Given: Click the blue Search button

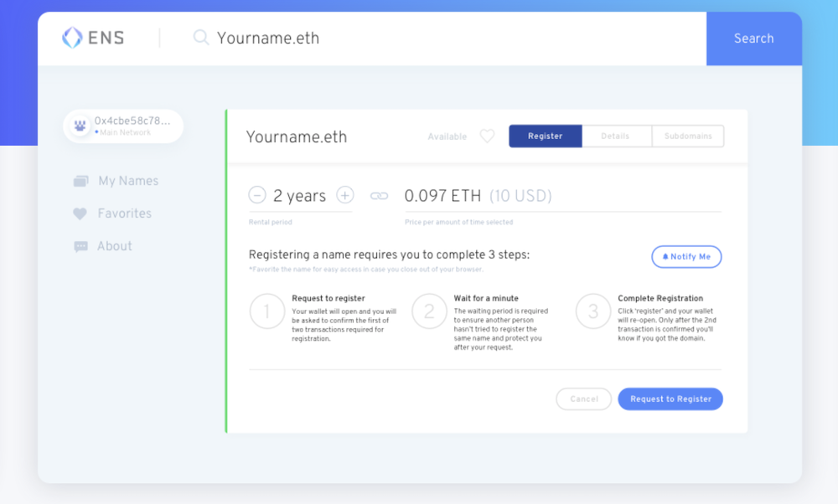Looking at the screenshot, I should pos(754,39).
